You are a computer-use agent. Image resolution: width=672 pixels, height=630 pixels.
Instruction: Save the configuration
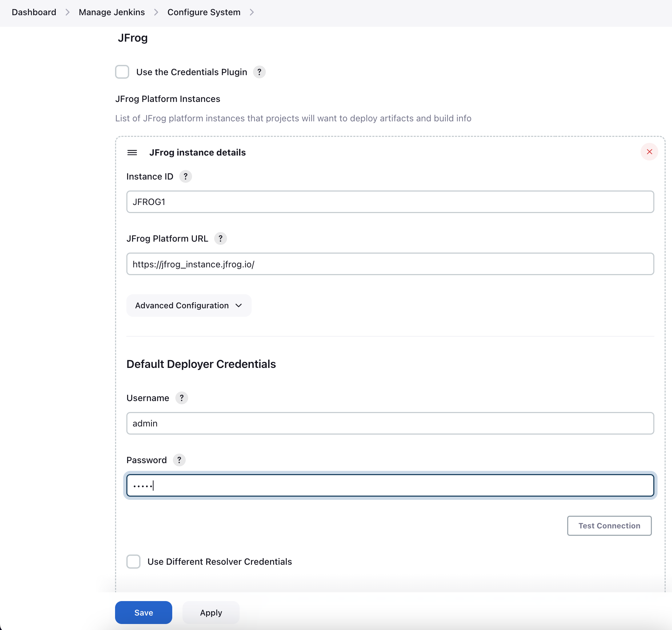pyautogui.click(x=144, y=613)
